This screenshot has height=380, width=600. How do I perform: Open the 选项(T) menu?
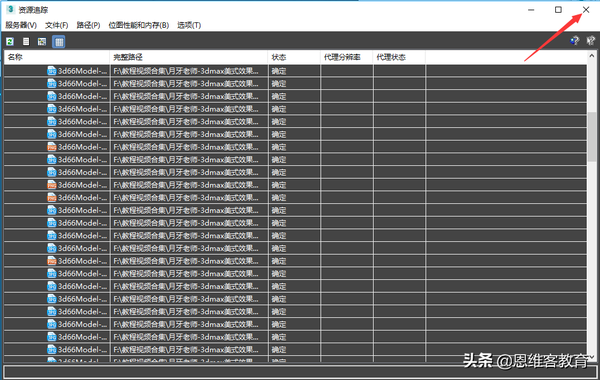(x=189, y=25)
